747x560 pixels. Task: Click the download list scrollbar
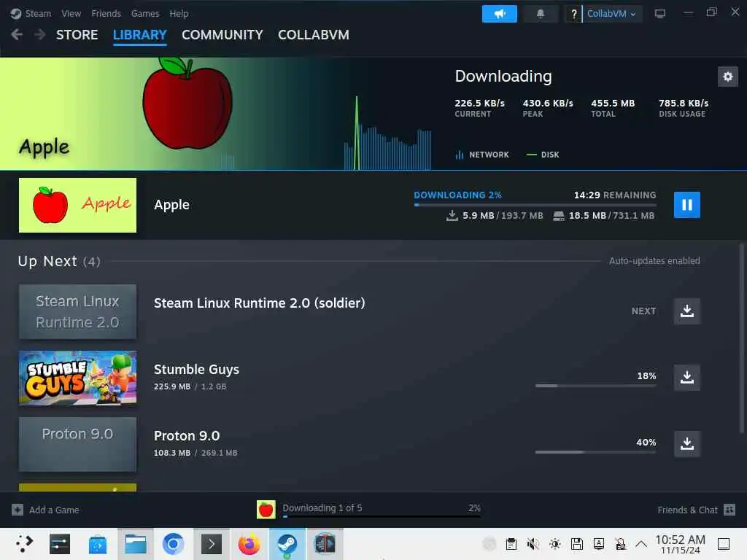[741, 338]
